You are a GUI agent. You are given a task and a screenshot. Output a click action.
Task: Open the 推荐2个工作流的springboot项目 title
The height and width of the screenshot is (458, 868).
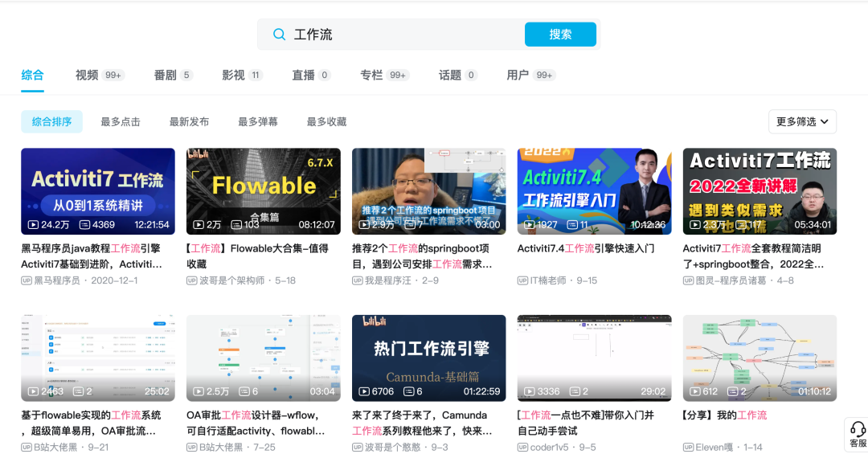[422, 256]
